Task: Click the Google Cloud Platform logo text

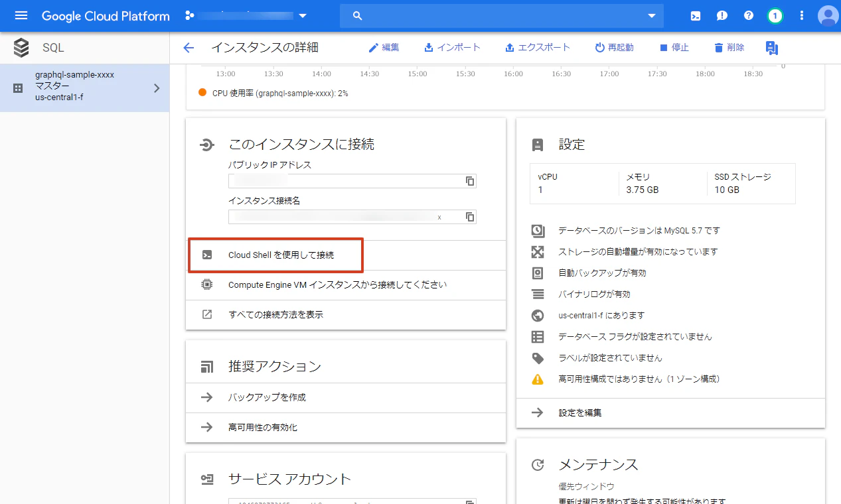Action: tap(106, 16)
